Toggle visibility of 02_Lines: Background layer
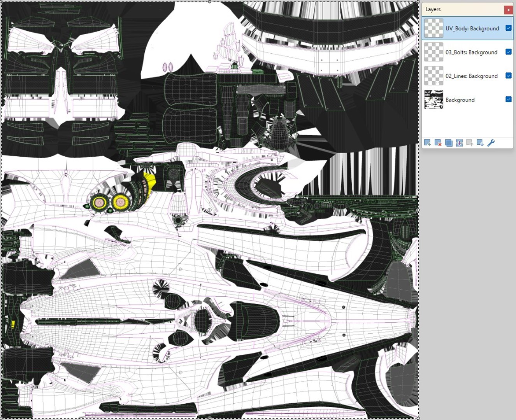 tap(508, 75)
